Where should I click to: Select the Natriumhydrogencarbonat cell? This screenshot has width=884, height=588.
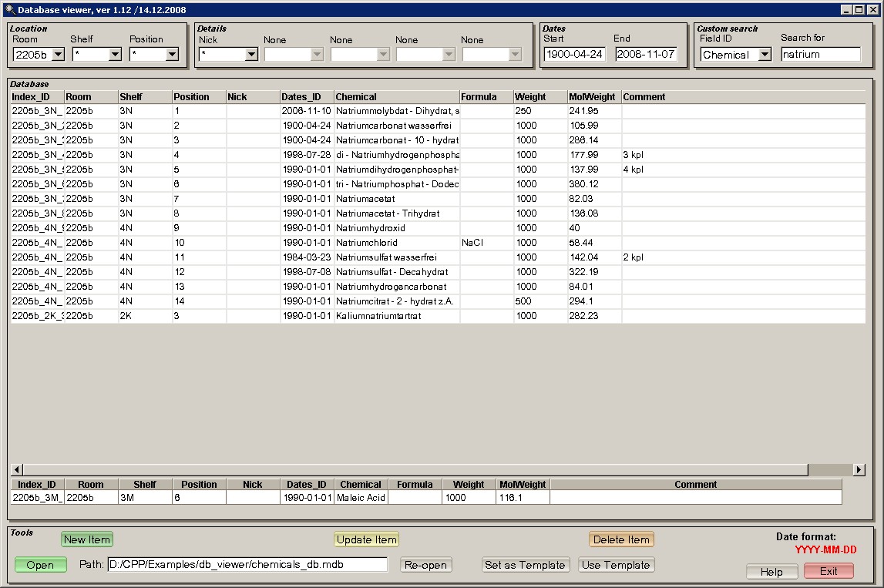pyautogui.click(x=397, y=287)
